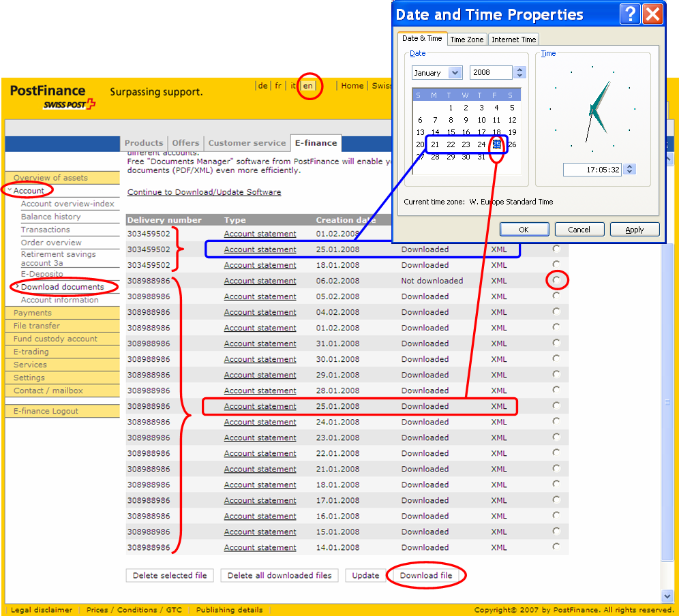
Task: Open Retirement savings account 3a in sidebar
Action: click(x=58, y=258)
